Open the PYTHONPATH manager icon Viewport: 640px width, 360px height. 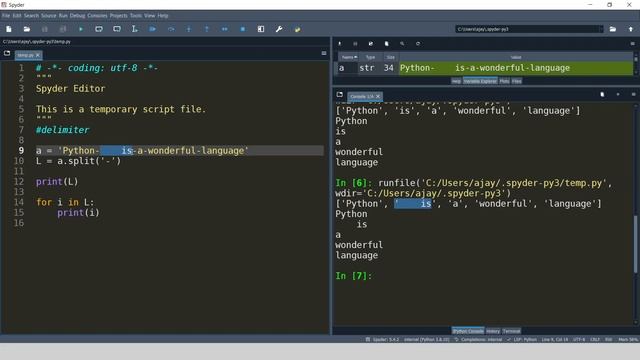[297, 29]
